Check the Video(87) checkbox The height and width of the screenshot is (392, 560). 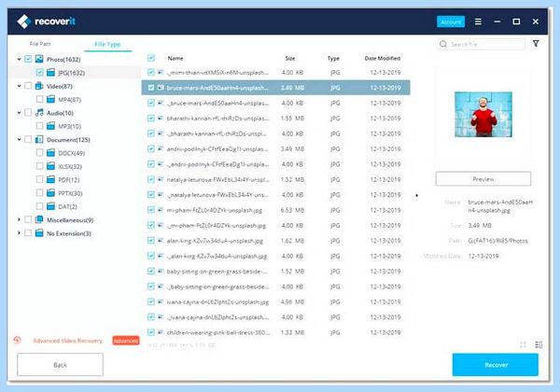28,86
